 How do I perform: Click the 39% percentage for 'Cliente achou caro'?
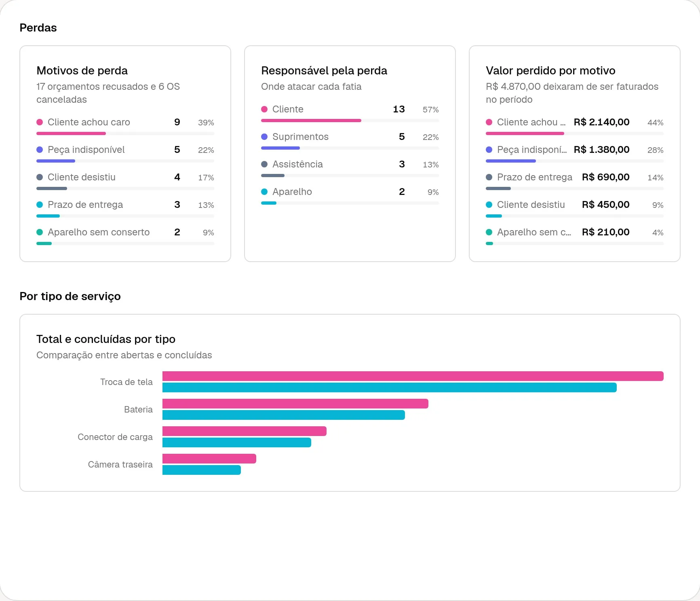(206, 123)
